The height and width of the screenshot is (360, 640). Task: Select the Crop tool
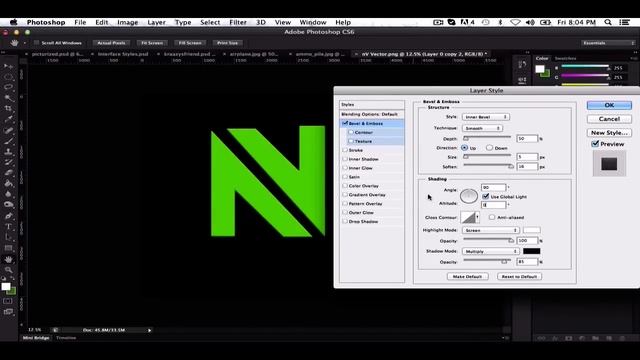click(8, 109)
